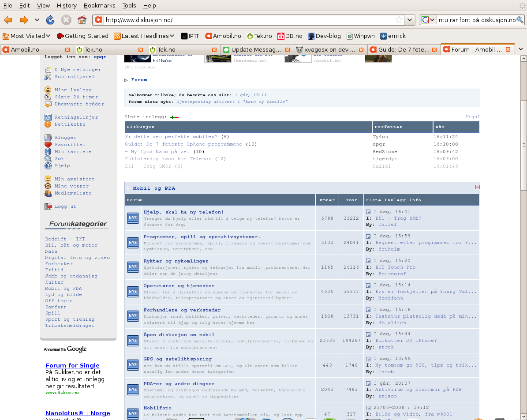Viewport: 527px width, 420px height.
Task: Click the browser Back arrow
Action: [8, 20]
